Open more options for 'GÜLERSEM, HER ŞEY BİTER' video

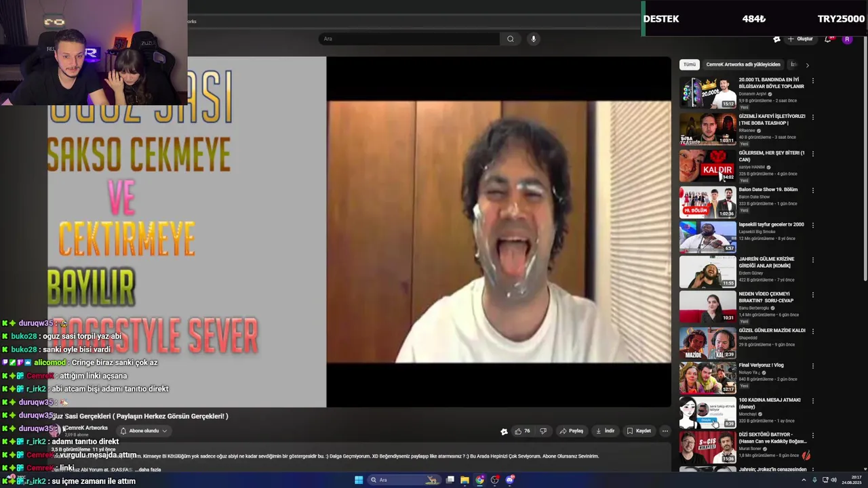point(812,154)
